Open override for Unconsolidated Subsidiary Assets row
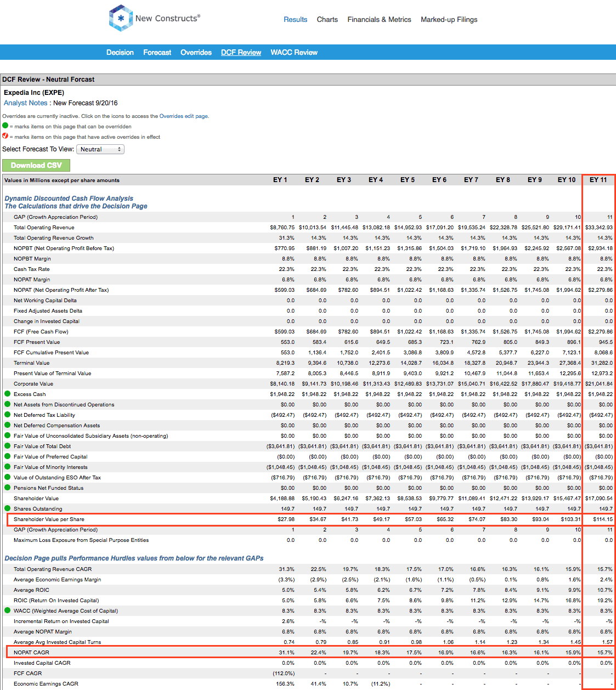616x690 pixels. point(8,436)
